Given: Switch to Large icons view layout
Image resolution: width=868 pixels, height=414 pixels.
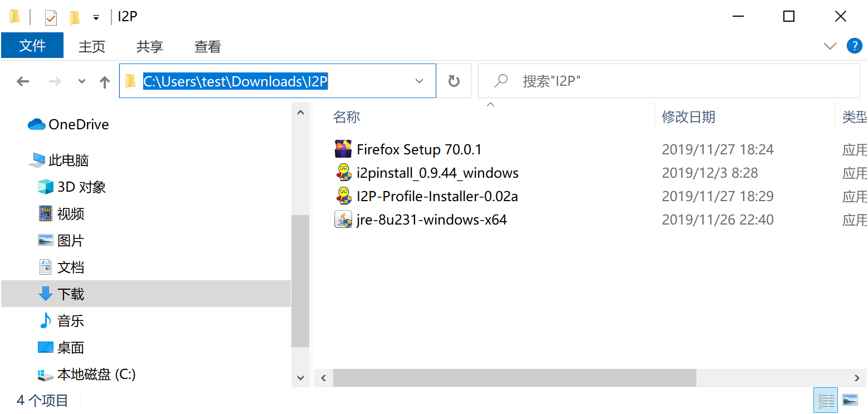Looking at the screenshot, I should [850, 400].
